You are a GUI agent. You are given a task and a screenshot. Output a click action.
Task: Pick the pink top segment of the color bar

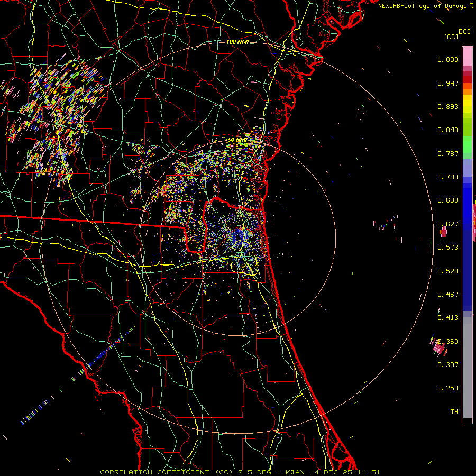pyautogui.click(x=467, y=57)
